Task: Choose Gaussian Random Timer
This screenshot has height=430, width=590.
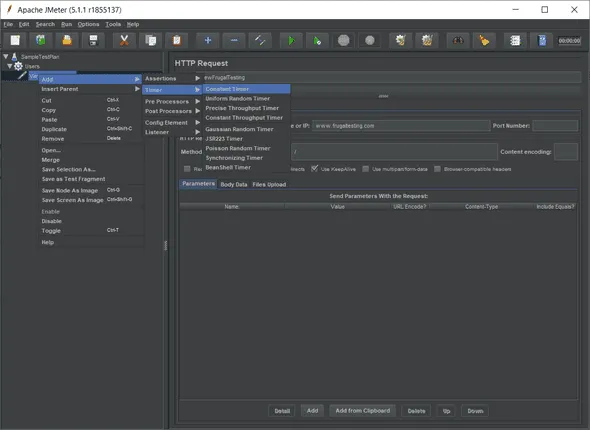Action: pyautogui.click(x=246, y=129)
